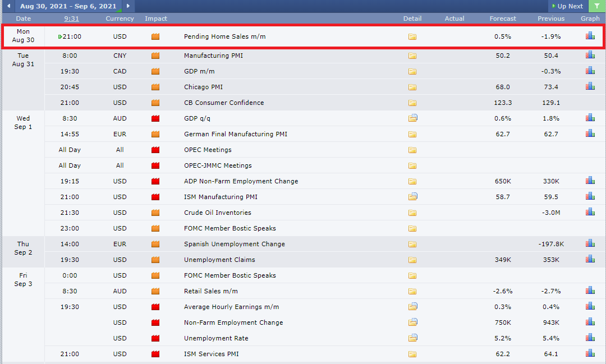Open detail folder for FOMC Bostic Speaks at 23:00
Viewport: 606px width, 364px height.
412,229
